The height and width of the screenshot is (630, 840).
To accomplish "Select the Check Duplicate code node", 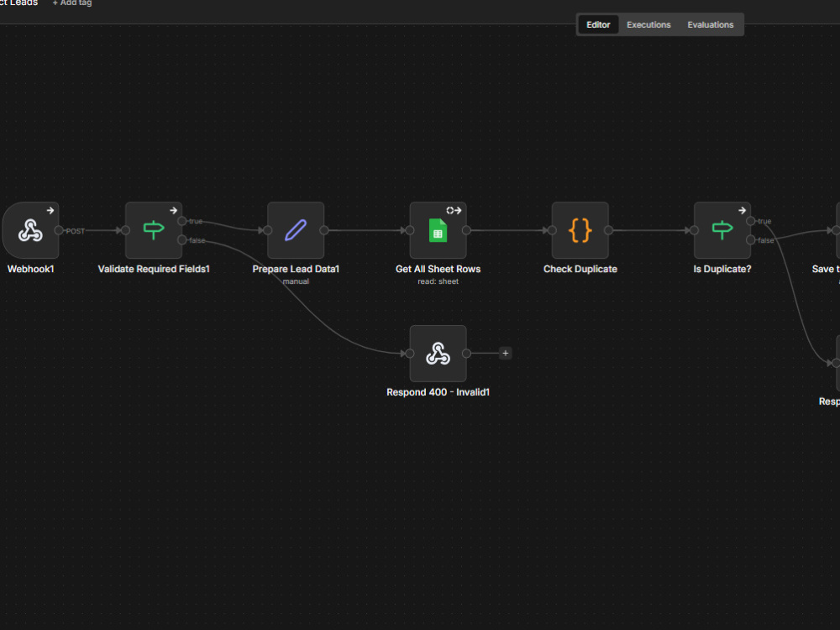I will pyautogui.click(x=580, y=230).
